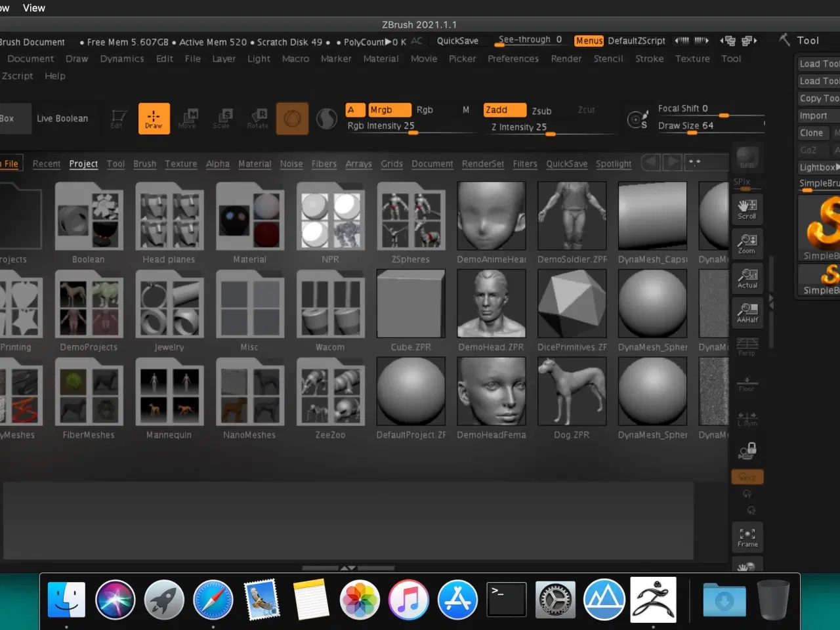Select the Rotate gizmo icon

pyautogui.click(x=258, y=118)
